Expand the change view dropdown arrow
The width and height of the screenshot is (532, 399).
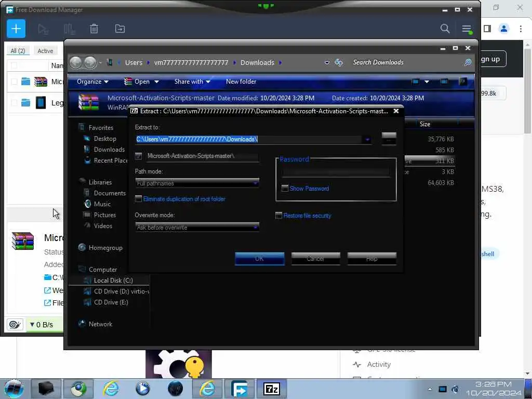427,82
